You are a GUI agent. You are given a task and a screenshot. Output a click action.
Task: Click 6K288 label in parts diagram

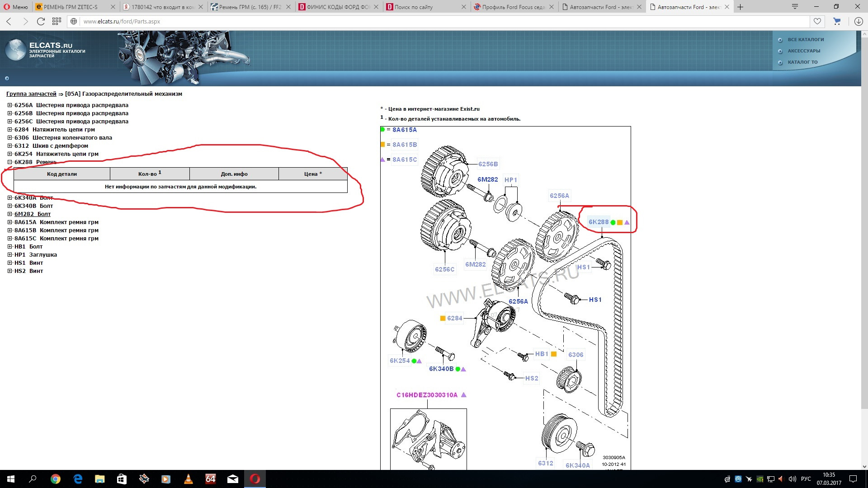click(599, 222)
